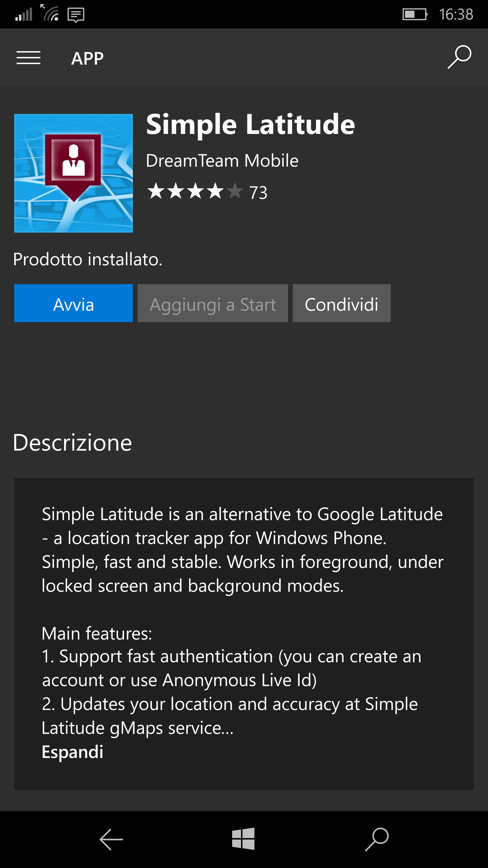Tap the clock showing 16:38
This screenshot has width=488, height=868.
click(456, 15)
